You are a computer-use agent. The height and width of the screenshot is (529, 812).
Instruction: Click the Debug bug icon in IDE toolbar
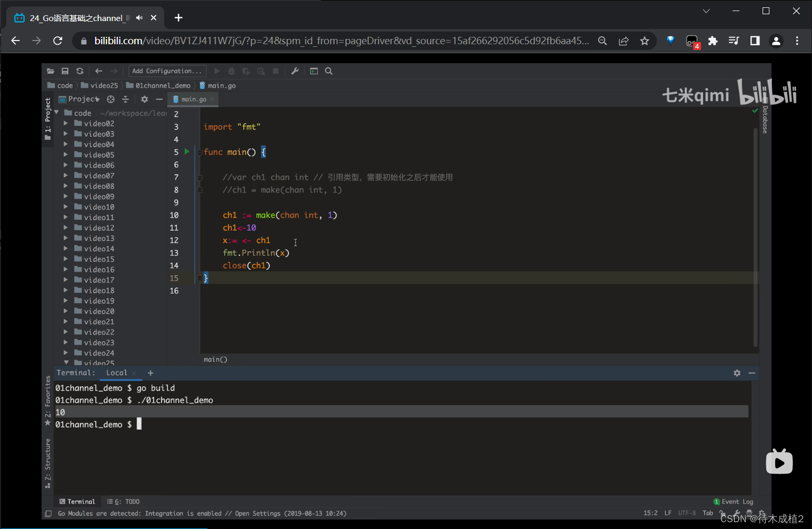[x=231, y=71]
